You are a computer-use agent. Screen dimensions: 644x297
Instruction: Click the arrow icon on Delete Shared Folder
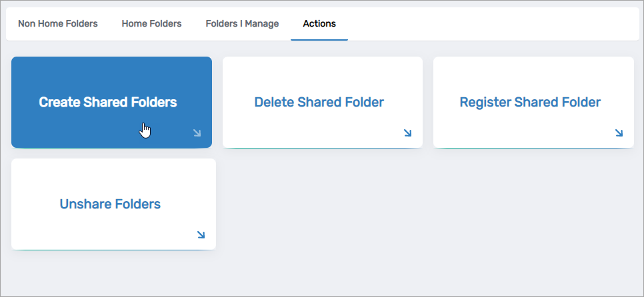coord(407,133)
